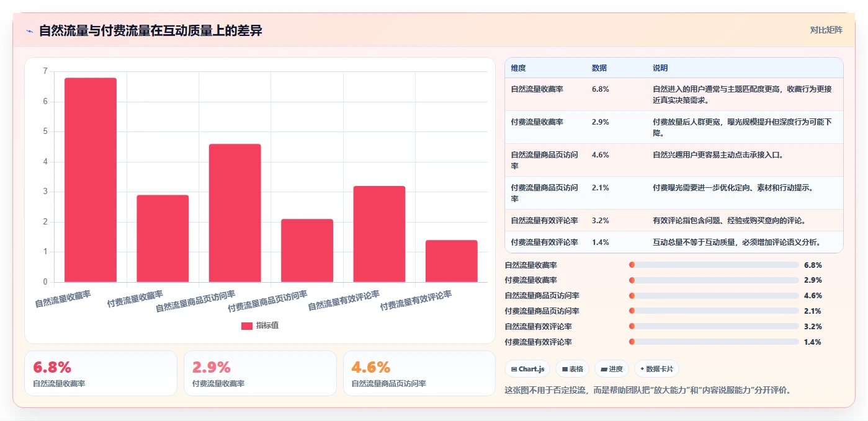Click the 付费流量收藏率 bar in chart
This screenshot has width=868, height=421.
pyautogui.click(x=163, y=239)
